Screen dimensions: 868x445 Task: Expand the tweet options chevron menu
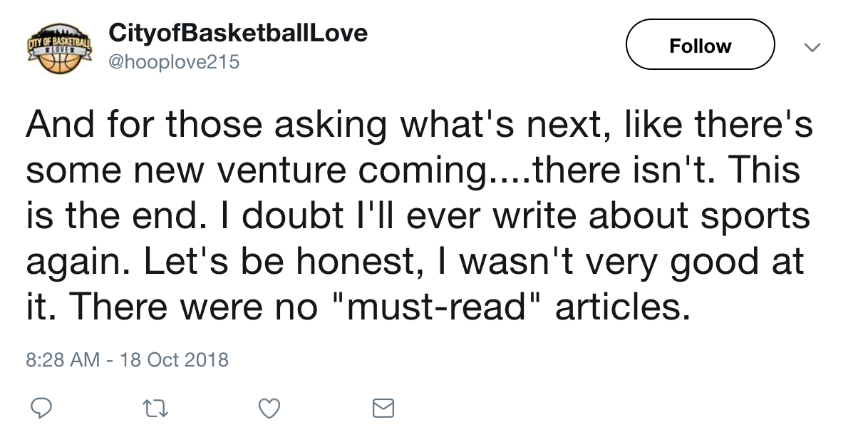[x=811, y=47]
